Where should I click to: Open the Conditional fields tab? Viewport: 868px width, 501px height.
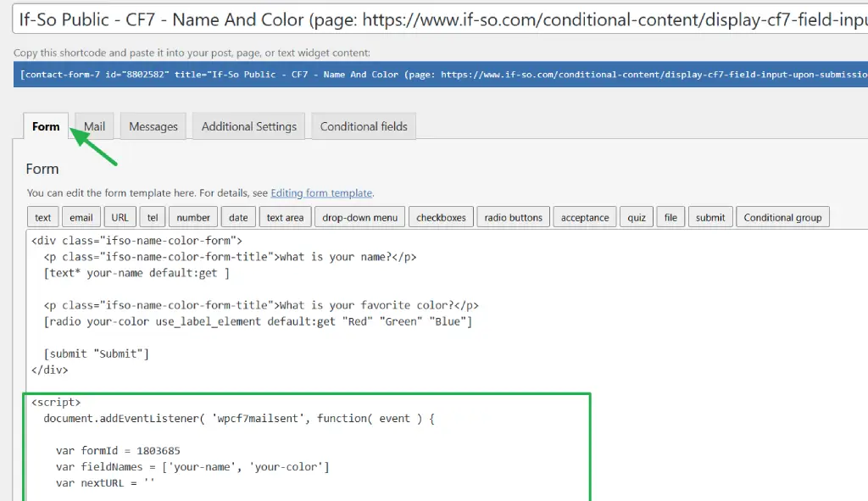point(364,126)
